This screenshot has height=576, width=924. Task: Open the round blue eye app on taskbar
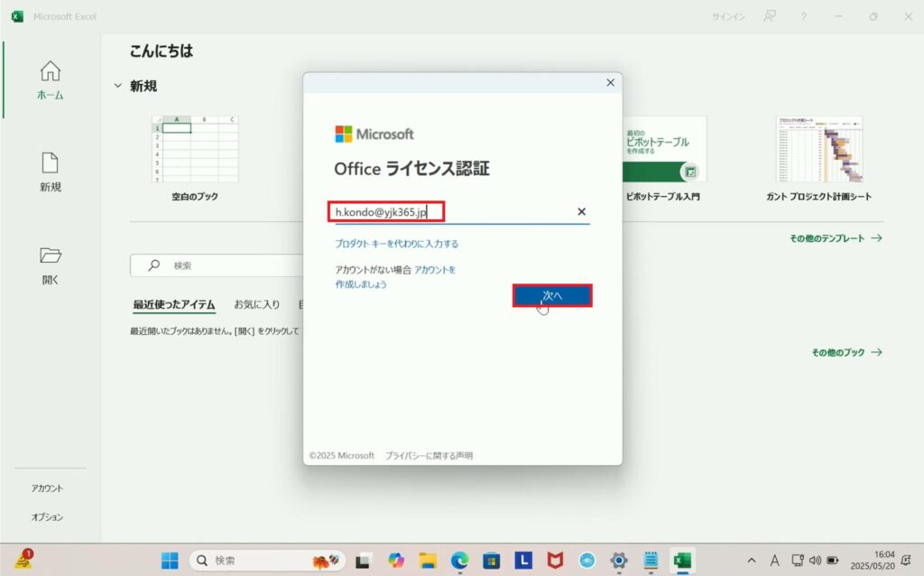(x=587, y=560)
